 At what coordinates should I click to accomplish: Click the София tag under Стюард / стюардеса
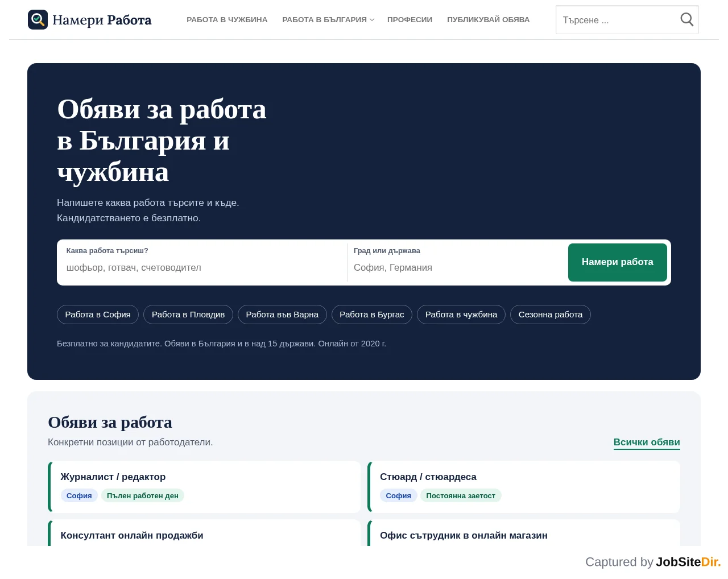pyautogui.click(x=398, y=496)
